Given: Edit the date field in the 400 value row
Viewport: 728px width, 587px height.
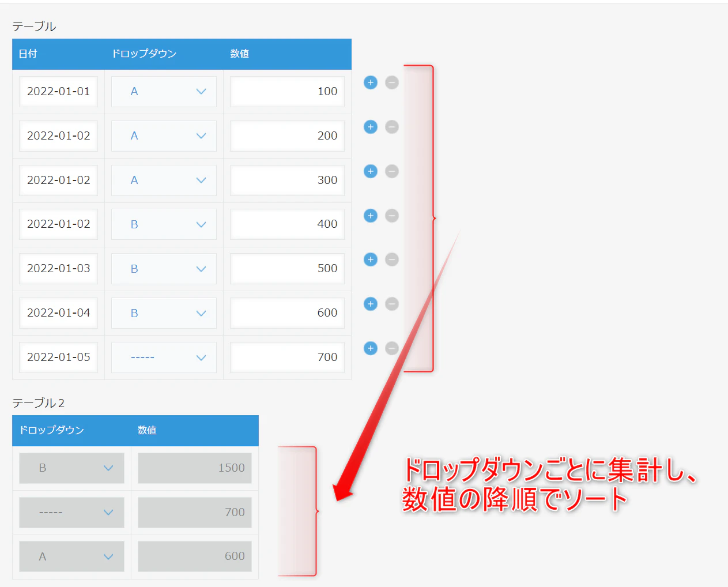Looking at the screenshot, I should point(58,224).
